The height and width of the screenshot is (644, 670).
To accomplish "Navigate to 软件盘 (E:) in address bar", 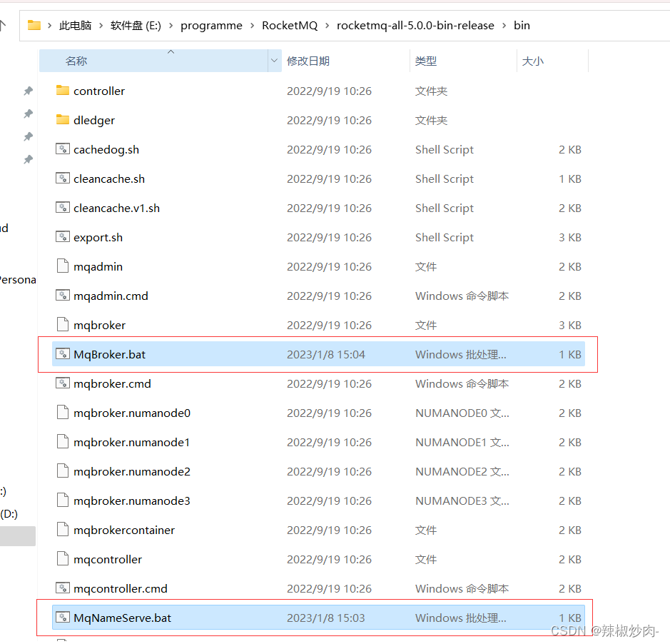I will point(136,26).
